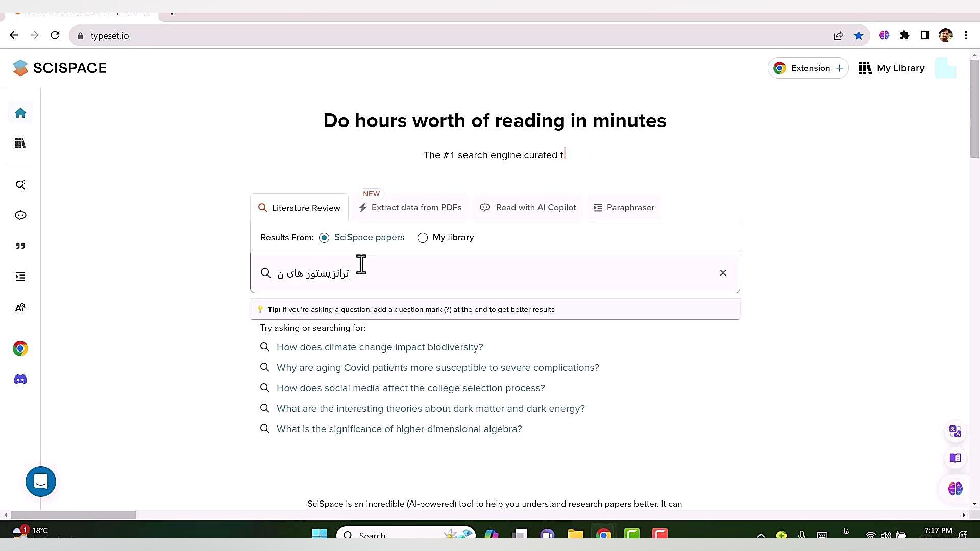Open the literature search icon in sidebar
980x551 pixels.
(x=20, y=185)
